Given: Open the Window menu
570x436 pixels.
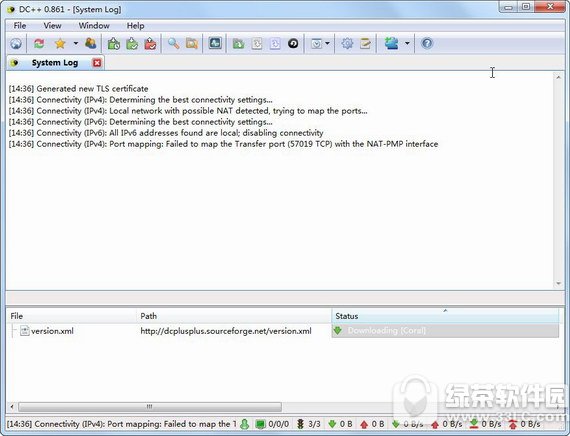Looking at the screenshot, I should coord(94,26).
